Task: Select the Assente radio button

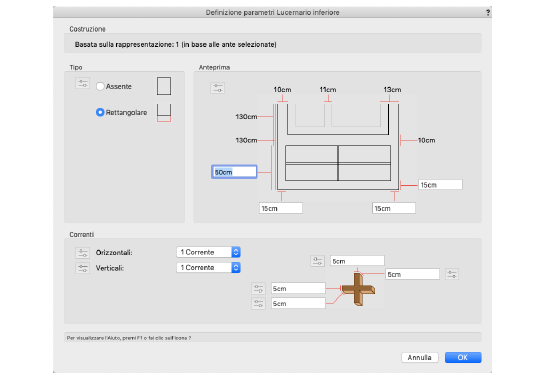Action: tap(100, 86)
